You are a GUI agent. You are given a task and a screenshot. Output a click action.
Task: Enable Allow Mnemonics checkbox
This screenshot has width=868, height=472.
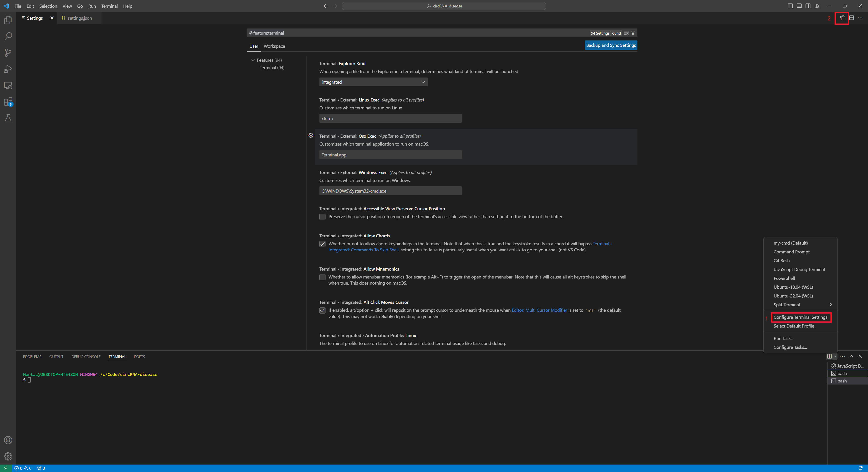click(x=322, y=277)
